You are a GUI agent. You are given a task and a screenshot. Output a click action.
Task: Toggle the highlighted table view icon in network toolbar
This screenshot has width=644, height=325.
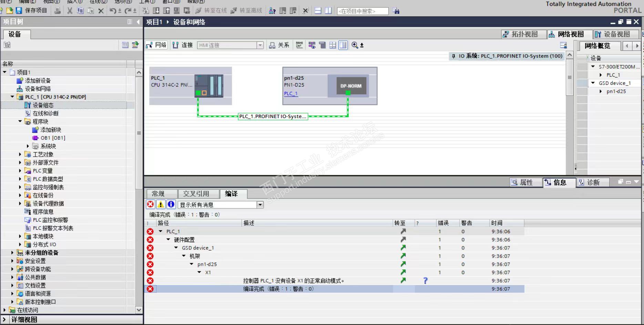tap(343, 45)
